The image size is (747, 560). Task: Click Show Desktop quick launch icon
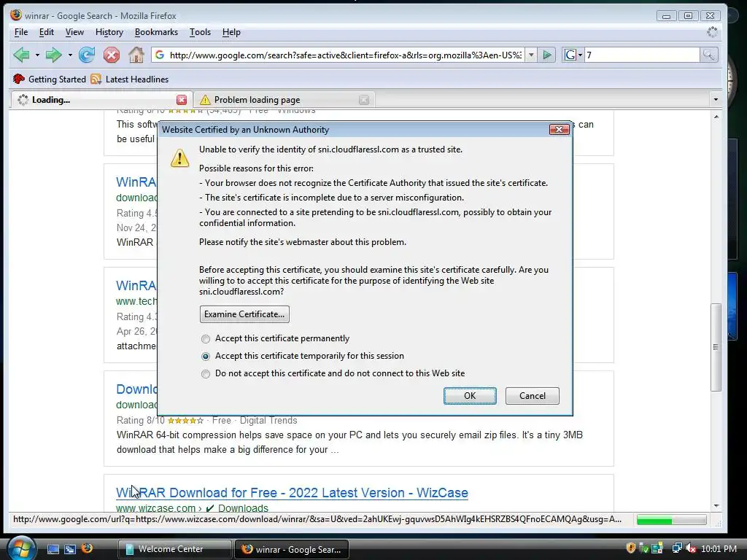tap(53, 549)
